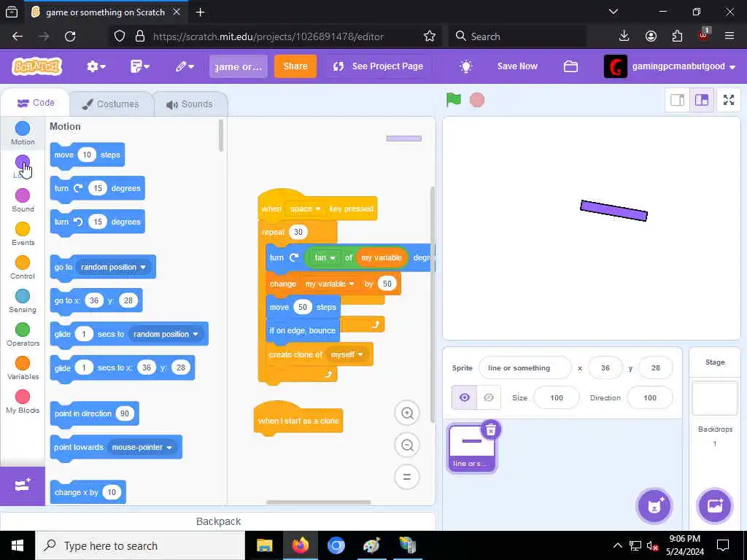Screen dimensions: 747x560
Task: Click the point in direction 90 block
Action: (94, 413)
